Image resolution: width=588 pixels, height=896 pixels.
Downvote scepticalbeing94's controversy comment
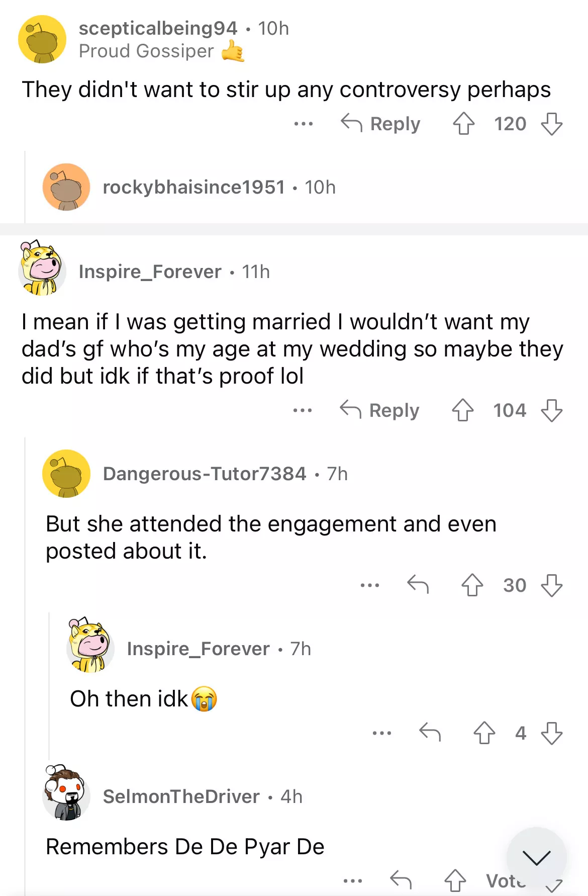(551, 124)
